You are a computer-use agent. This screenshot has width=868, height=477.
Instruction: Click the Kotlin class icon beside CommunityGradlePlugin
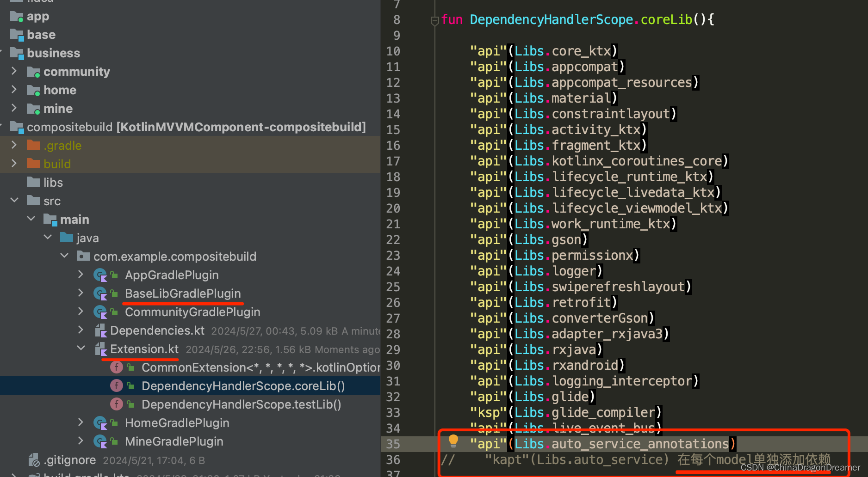coord(100,312)
